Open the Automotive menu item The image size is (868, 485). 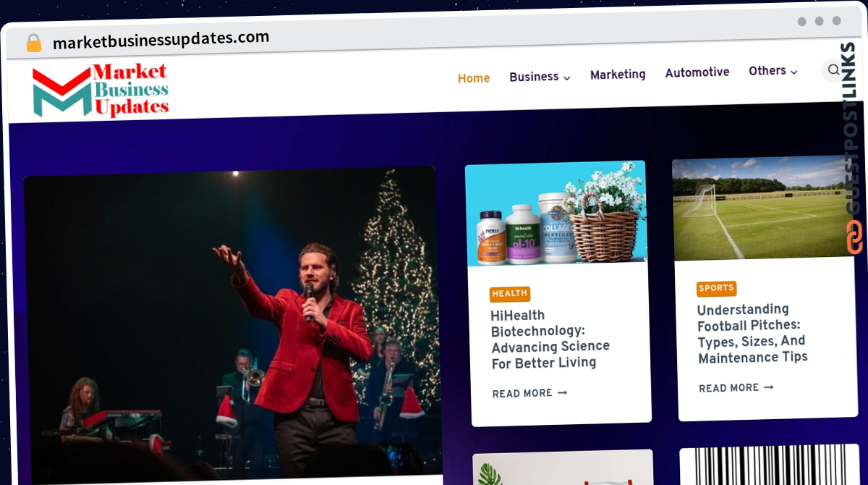697,72
